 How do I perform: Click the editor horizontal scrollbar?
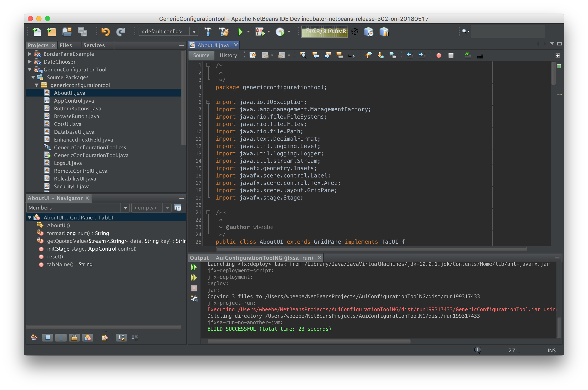point(371,249)
